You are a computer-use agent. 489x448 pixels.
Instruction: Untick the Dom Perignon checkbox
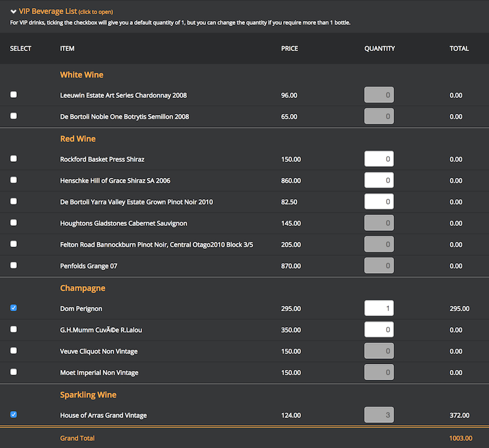(x=14, y=308)
